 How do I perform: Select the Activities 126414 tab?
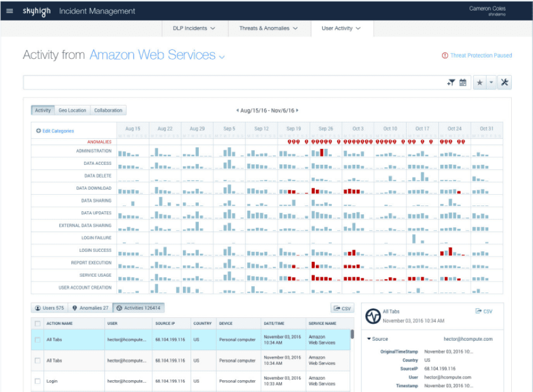(139, 308)
